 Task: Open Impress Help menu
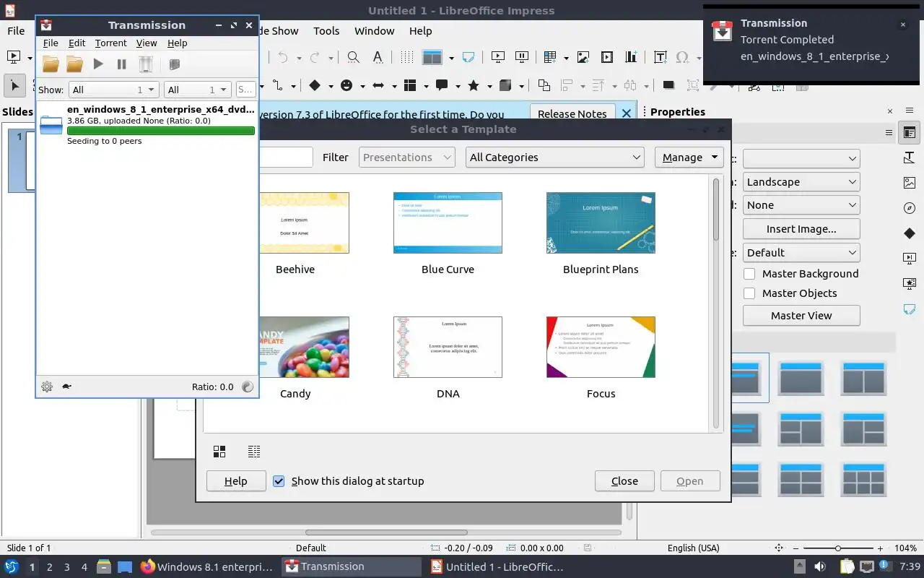pos(420,31)
